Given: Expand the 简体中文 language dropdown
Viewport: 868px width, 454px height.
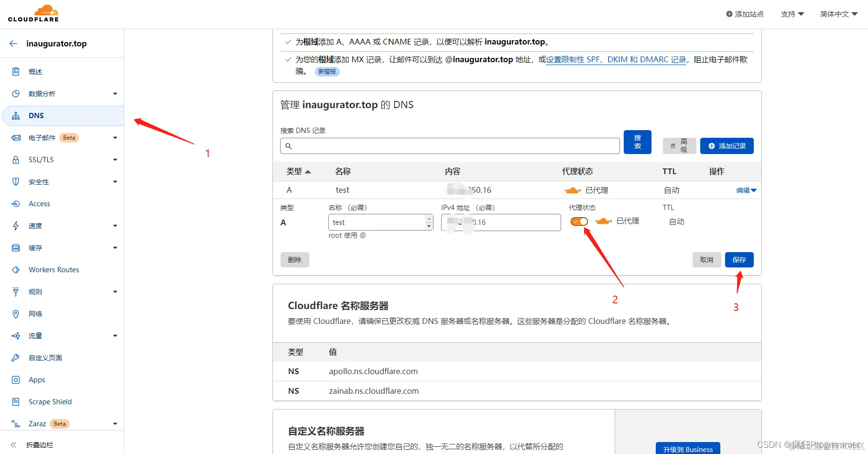Looking at the screenshot, I should point(838,14).
